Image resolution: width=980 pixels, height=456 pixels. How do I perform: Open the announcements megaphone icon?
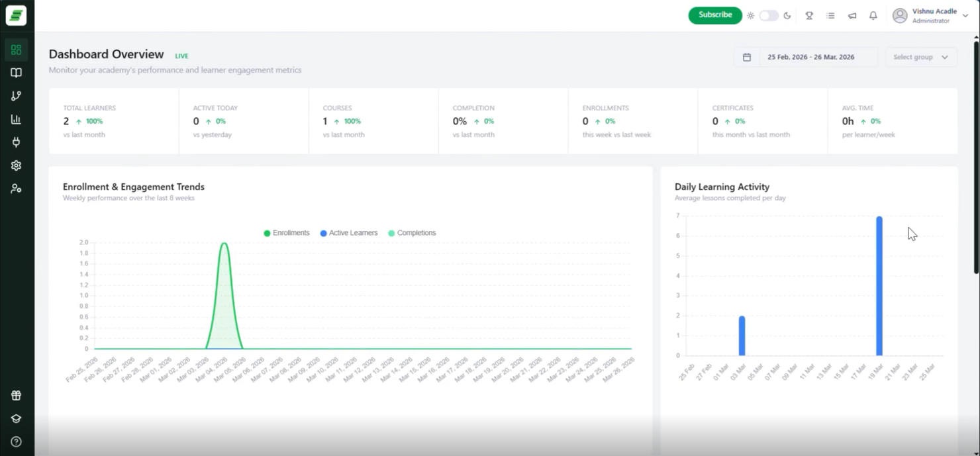tap(852, 16)
